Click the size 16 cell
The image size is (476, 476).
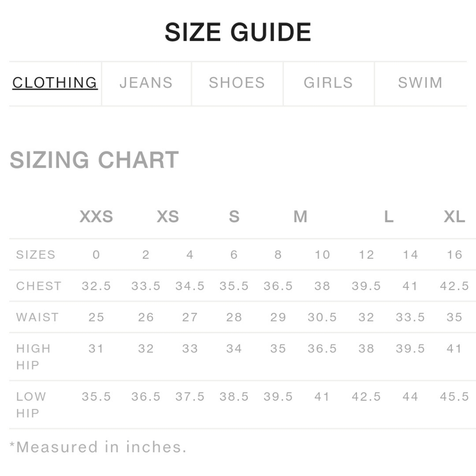click(455, 255)
